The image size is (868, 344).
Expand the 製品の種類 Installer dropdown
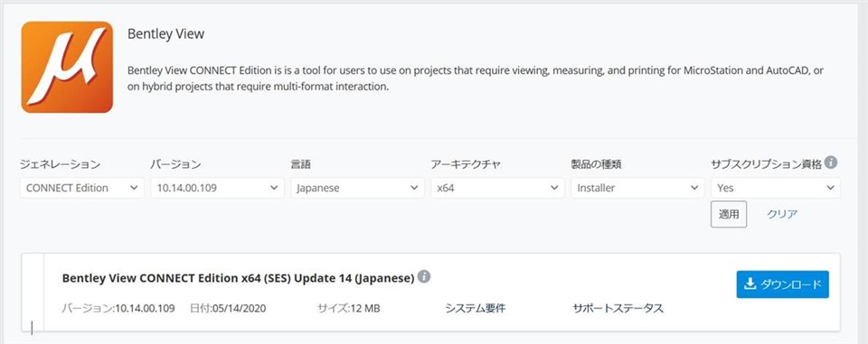(637, 188)
